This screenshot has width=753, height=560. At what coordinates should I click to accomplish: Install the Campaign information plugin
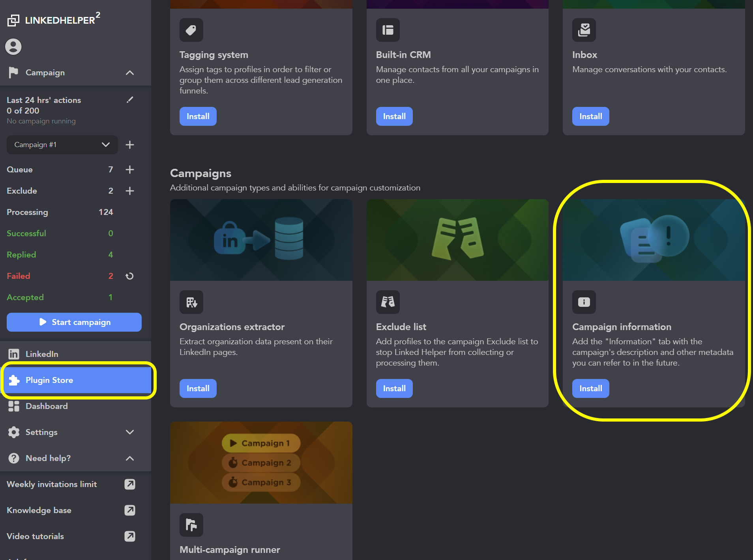pos(590,388)
